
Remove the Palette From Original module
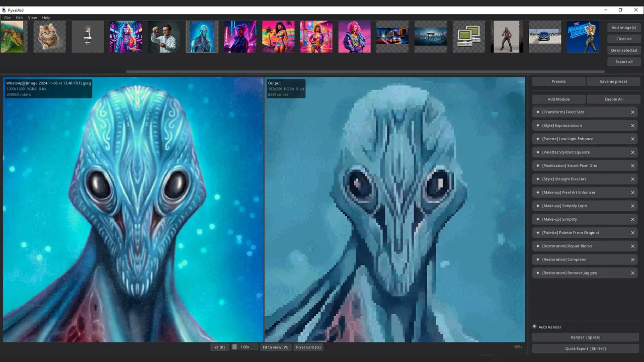click(632, 233)
